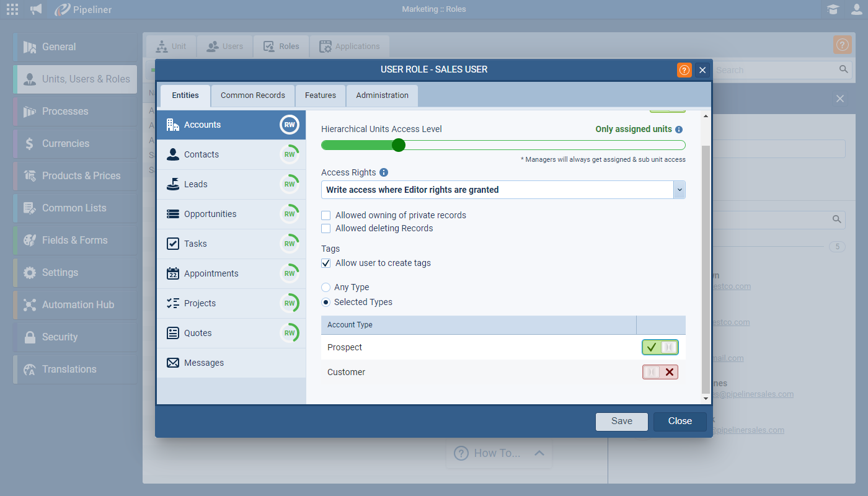Viewport: 868px width, 496px height.
Task: Open the apps grid icon in top bar
Action: pyautogui.click(x=12, y=9)
